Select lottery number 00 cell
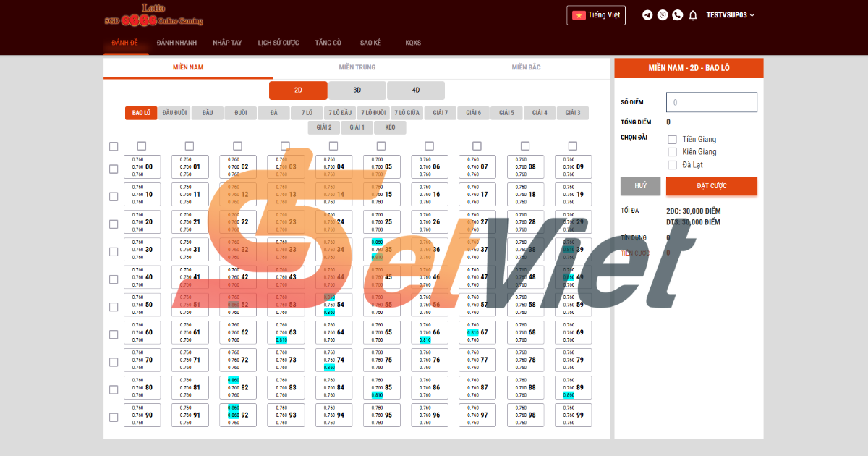The height and width of the screenshot is (456, 868). [141, 166]
